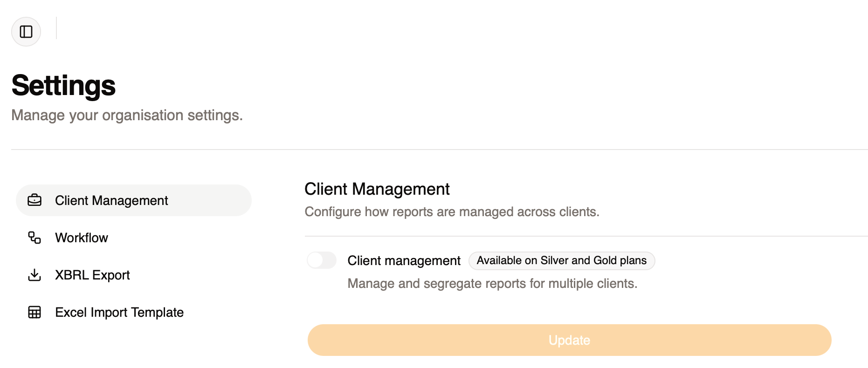Click the Update button
Image resolution: width=868 pixels, height=368 pixels.
[x=569, y=340]
